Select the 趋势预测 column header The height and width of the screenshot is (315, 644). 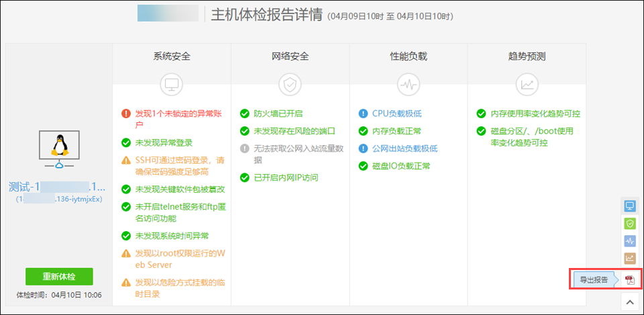(x=527, y=56)
